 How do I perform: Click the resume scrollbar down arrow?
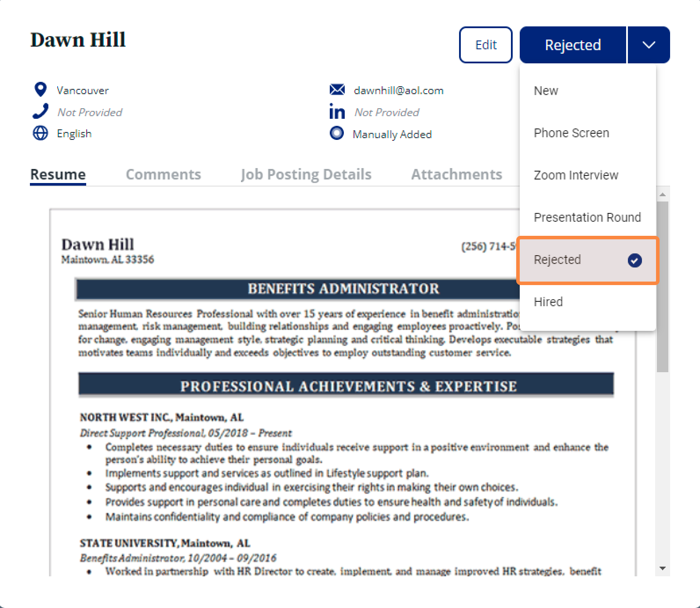tap(663, 568)
